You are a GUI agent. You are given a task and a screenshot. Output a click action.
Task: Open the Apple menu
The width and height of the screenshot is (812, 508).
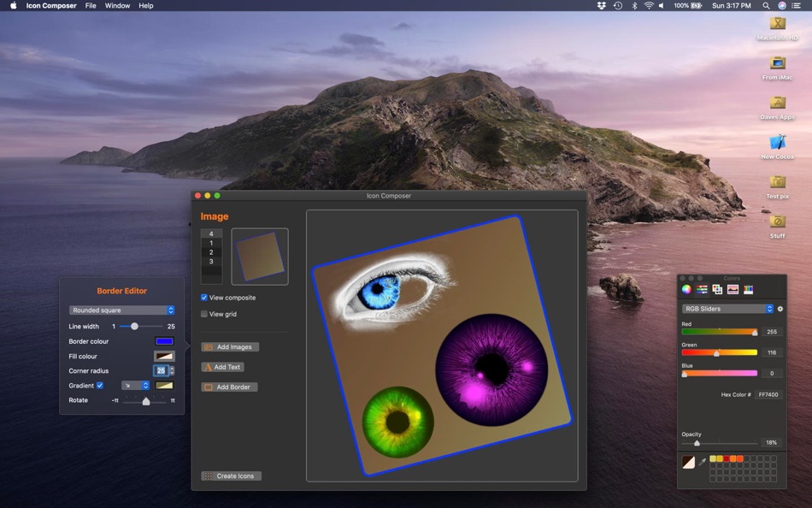point(14,6)
